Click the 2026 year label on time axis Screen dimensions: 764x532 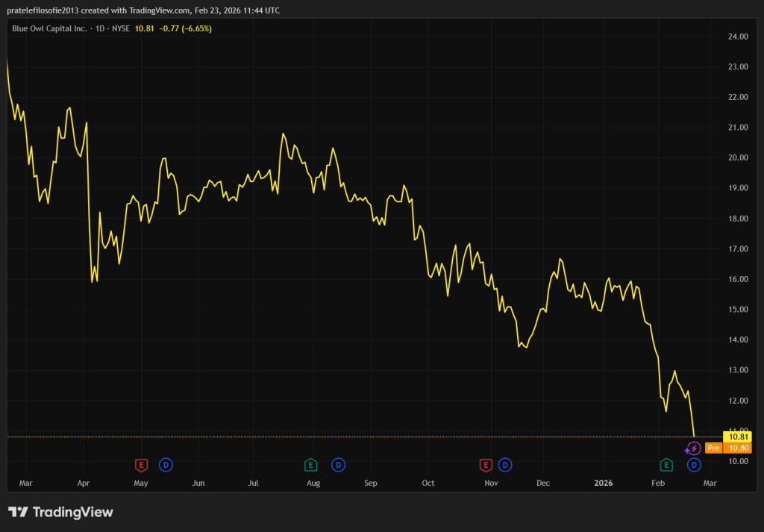click(x=604, y=484)
